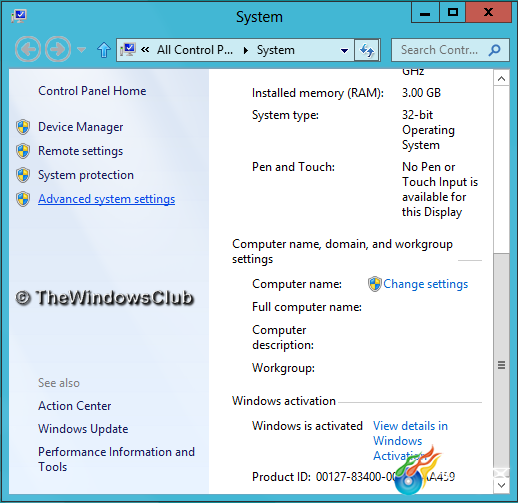
Task: Select the 'Full computer name:' label
Action: point(307,307)
